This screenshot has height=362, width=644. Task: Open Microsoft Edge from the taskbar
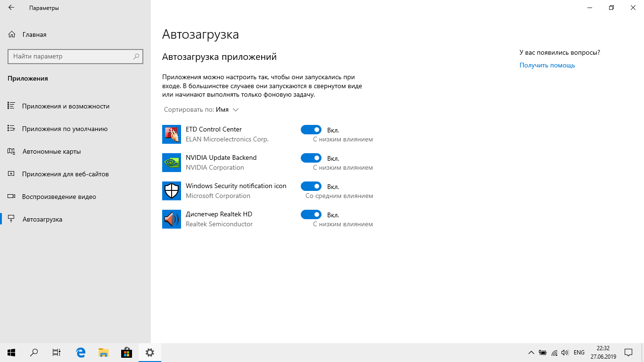tap(81, 352)
